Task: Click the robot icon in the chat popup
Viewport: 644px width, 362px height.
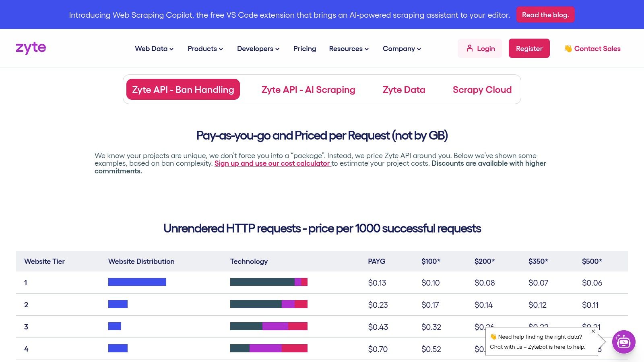Action: (x=623, y=342)
